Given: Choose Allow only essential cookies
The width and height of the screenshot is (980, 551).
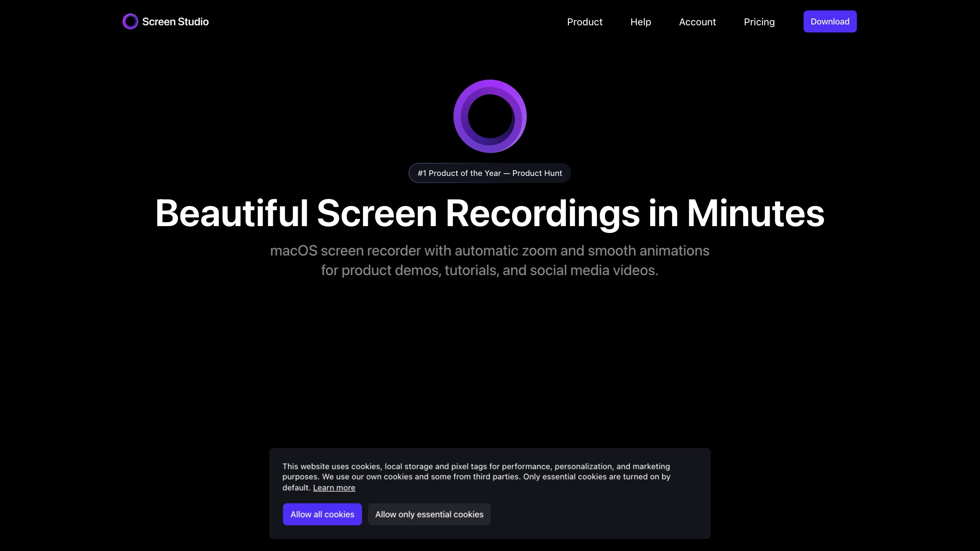Looking at the screenshot, I should coord(429,514).
